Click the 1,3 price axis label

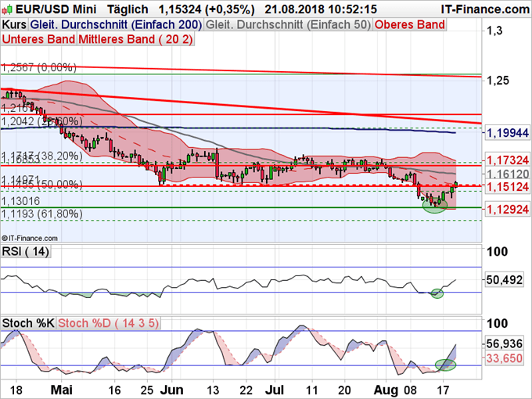pos(494,31)
